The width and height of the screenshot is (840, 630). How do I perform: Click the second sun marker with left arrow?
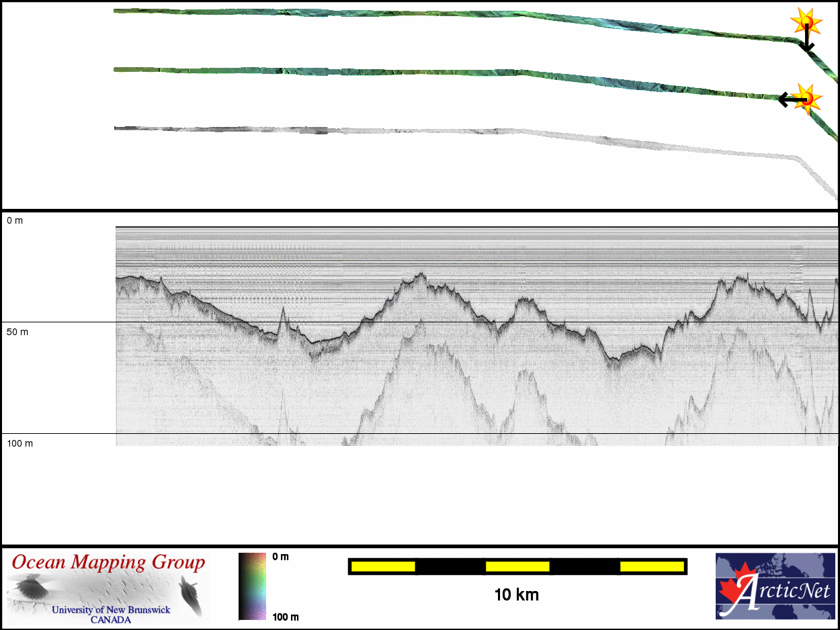809,99
